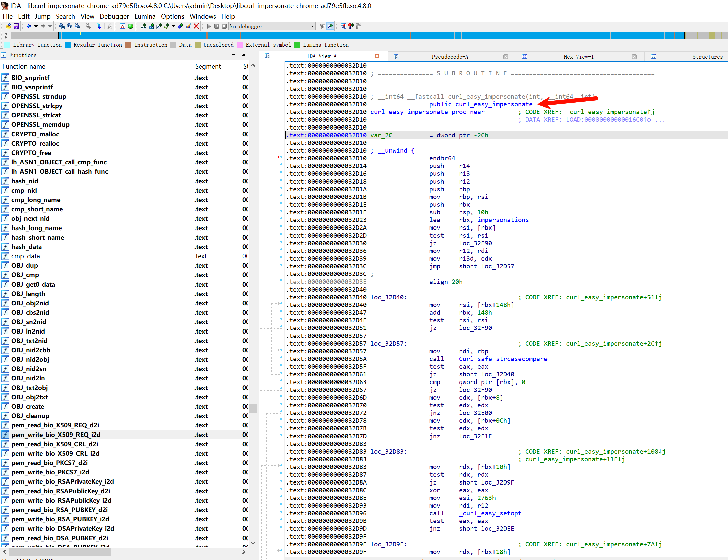Click the blue down arrow icon

point(99,26)
